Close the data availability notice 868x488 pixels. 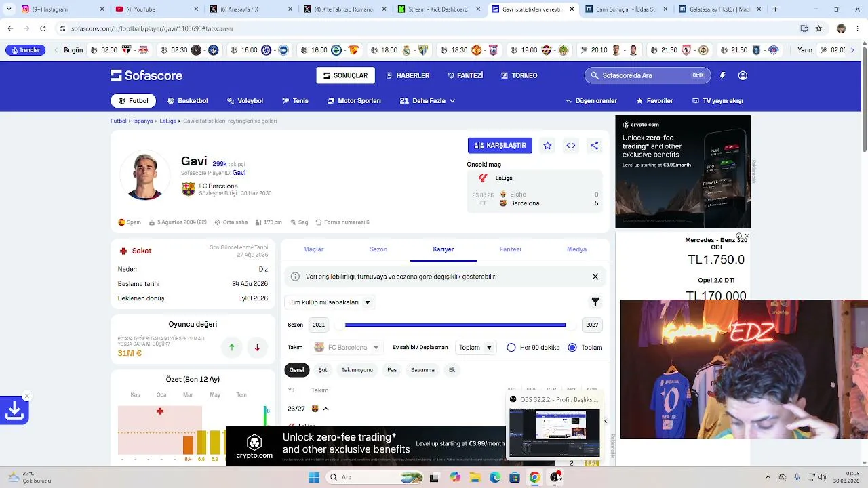click(x=595, y=277)
